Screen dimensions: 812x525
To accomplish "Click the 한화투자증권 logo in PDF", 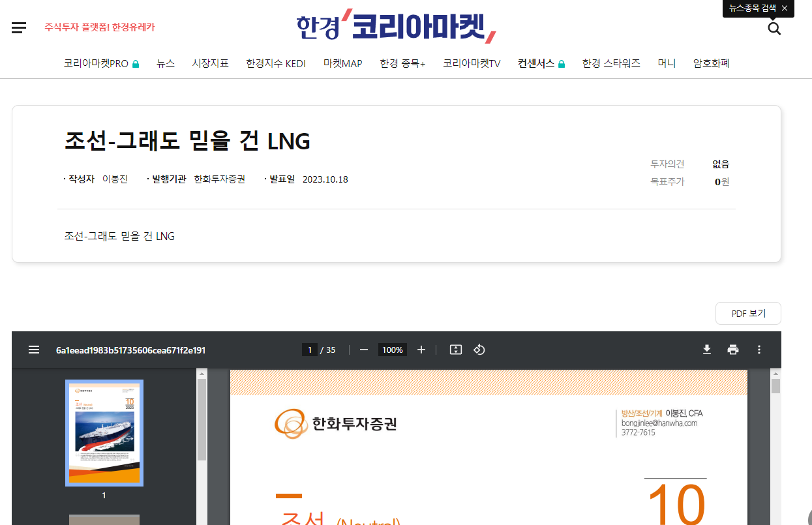I will (336, 423).
